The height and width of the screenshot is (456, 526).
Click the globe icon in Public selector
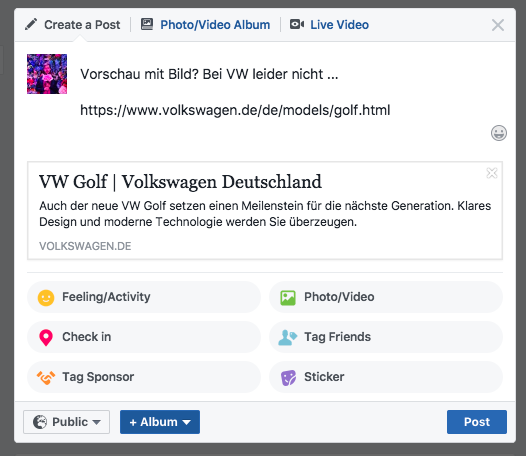[x=40, y=422]
